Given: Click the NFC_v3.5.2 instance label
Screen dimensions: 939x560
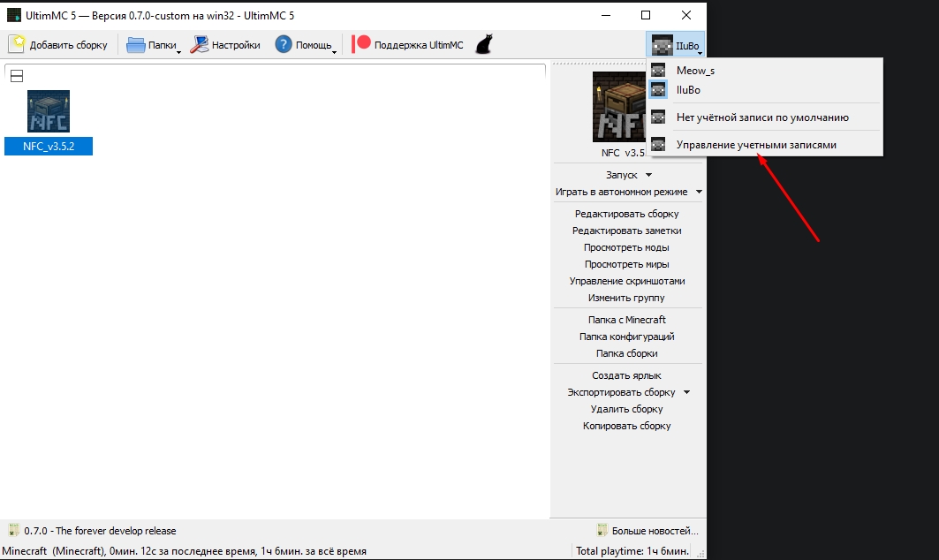Looking at the screenshot, I should click(49, 146).
